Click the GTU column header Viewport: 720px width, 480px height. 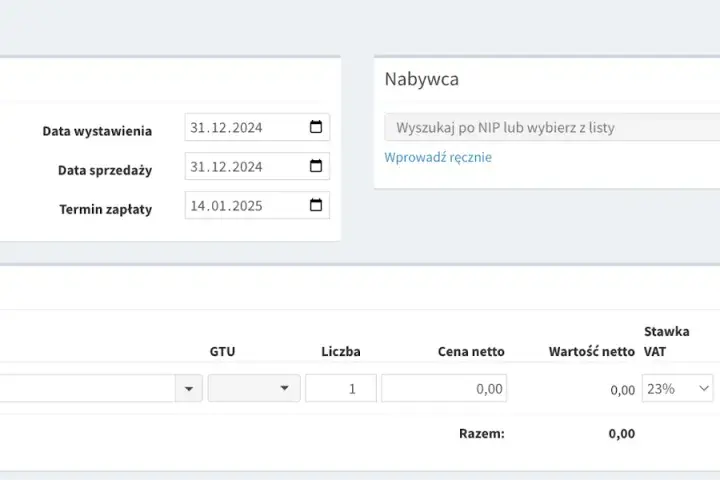[222, 352]
